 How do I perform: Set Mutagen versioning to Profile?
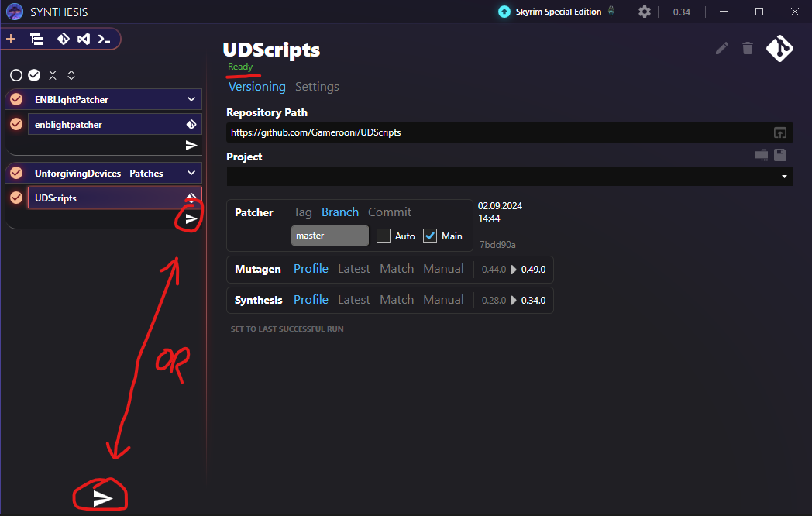pyautogui.click(x=311, y=269)
